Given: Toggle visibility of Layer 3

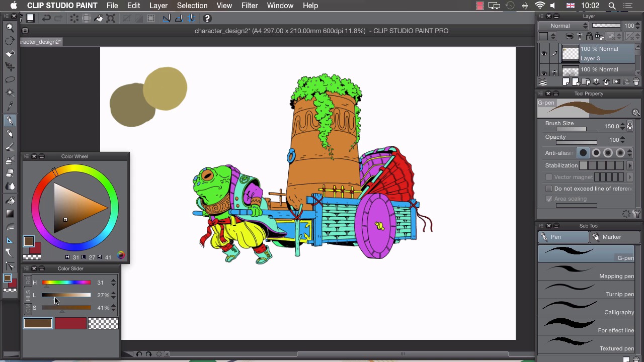Looking at the screenshot, I should pos(544,54).
